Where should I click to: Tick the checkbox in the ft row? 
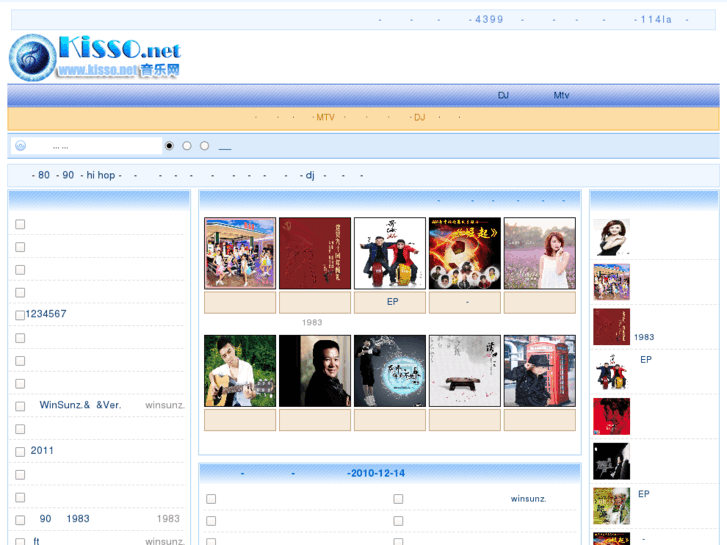(x=20, y=541)
